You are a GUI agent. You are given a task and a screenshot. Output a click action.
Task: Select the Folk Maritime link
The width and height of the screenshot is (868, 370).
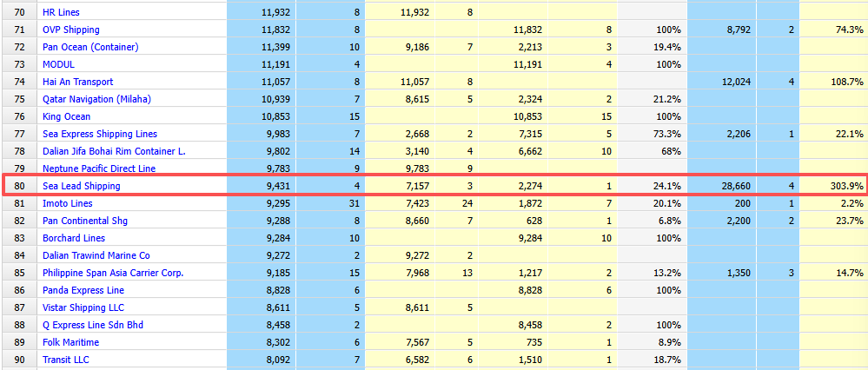70,342
